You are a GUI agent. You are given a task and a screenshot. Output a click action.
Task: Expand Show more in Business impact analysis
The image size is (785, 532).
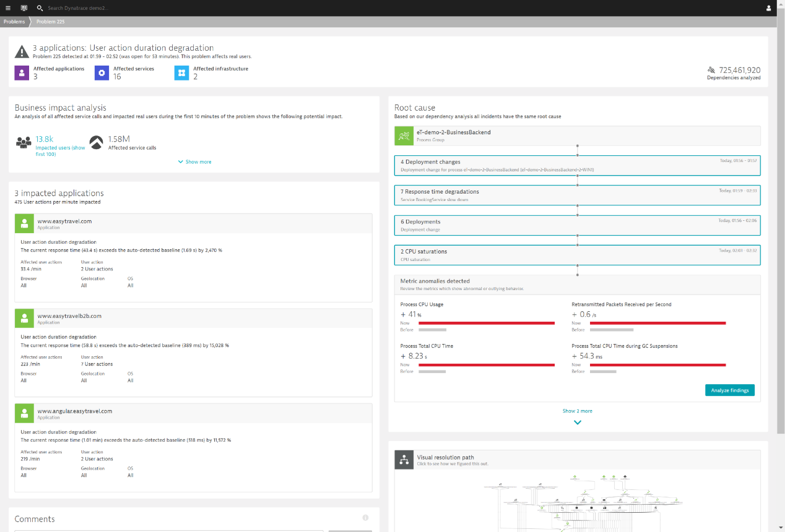[194, 161]
